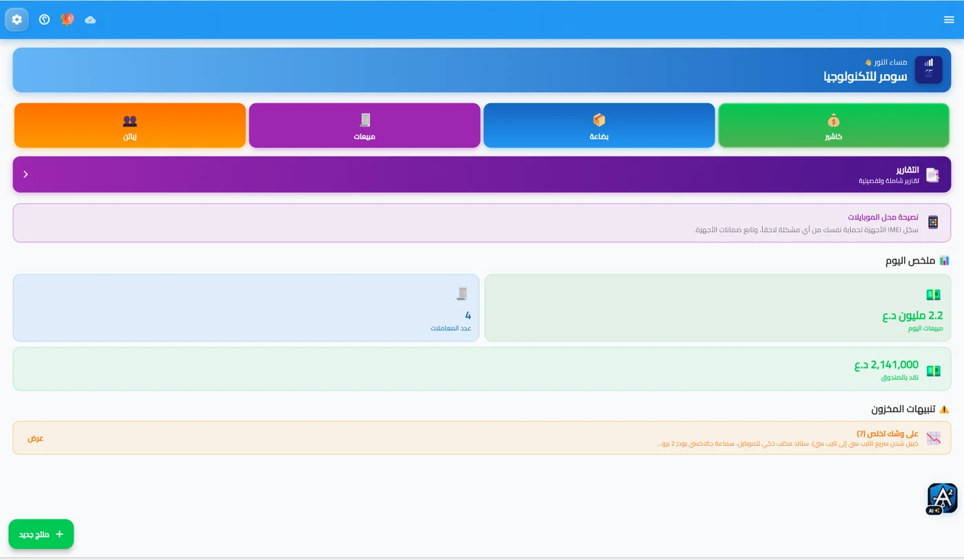Click the cloud sync status icon
Image resolution: width=964 pixels, height=560 pixels.
[90, 20]
